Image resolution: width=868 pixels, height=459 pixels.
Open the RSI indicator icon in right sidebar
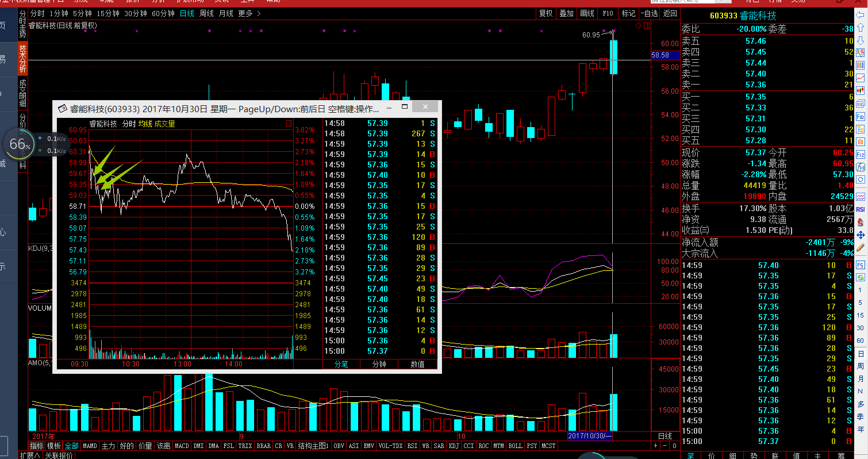861,209
